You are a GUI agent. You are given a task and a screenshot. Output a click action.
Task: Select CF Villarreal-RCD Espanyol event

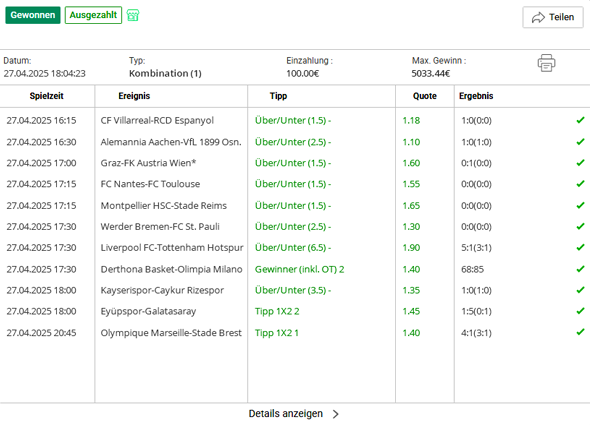(157, 120)
